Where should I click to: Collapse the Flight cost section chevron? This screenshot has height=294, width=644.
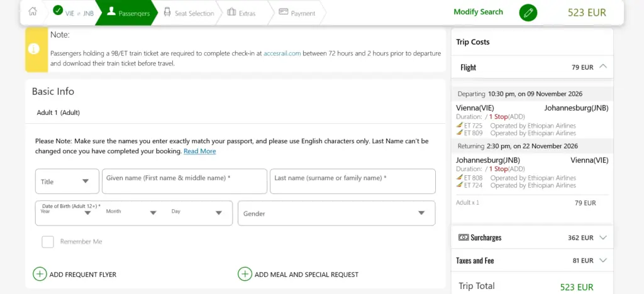[602, 67]
